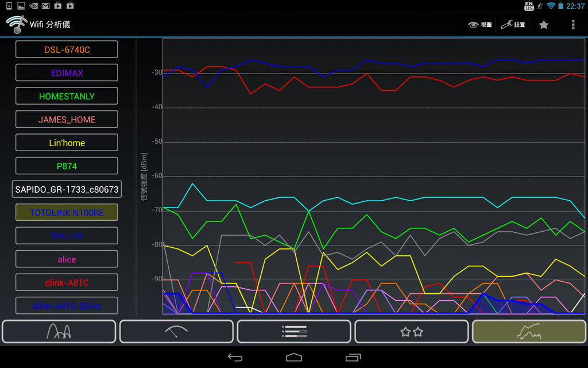Screen dimensions: 588x368
Task: Tap the -90 dBm axis label
Action: coord(157,279)
